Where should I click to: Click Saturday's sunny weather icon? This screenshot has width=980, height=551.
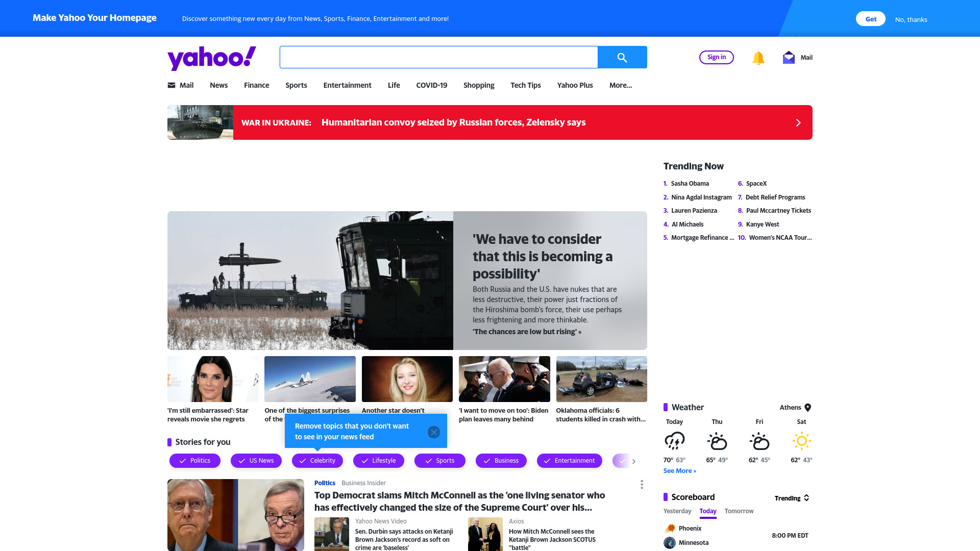[801, 441]
